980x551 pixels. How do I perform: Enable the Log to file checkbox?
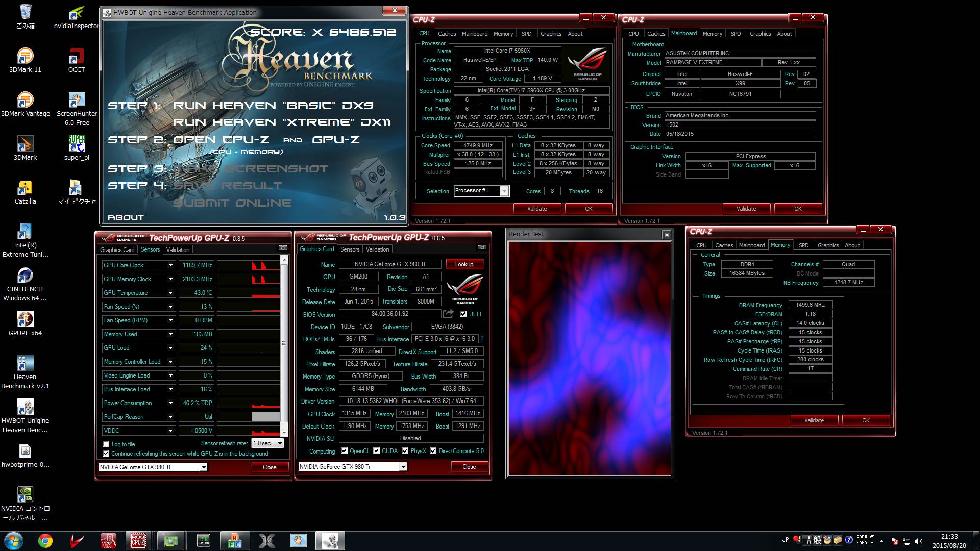coord(106,444)
